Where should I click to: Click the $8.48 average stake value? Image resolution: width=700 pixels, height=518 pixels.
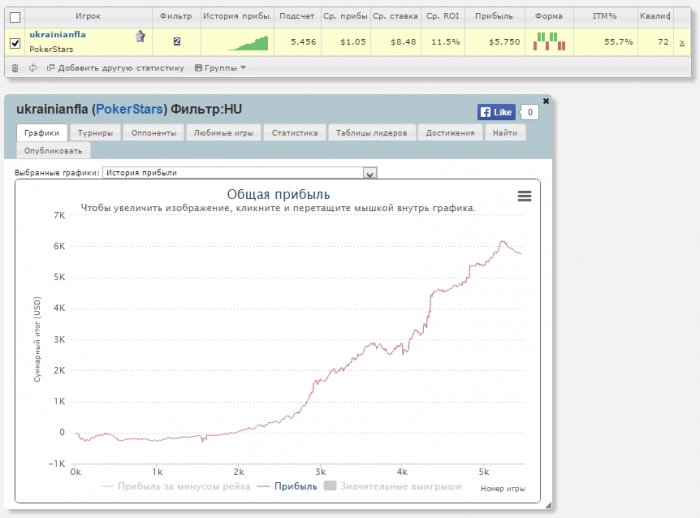(403, 42)
